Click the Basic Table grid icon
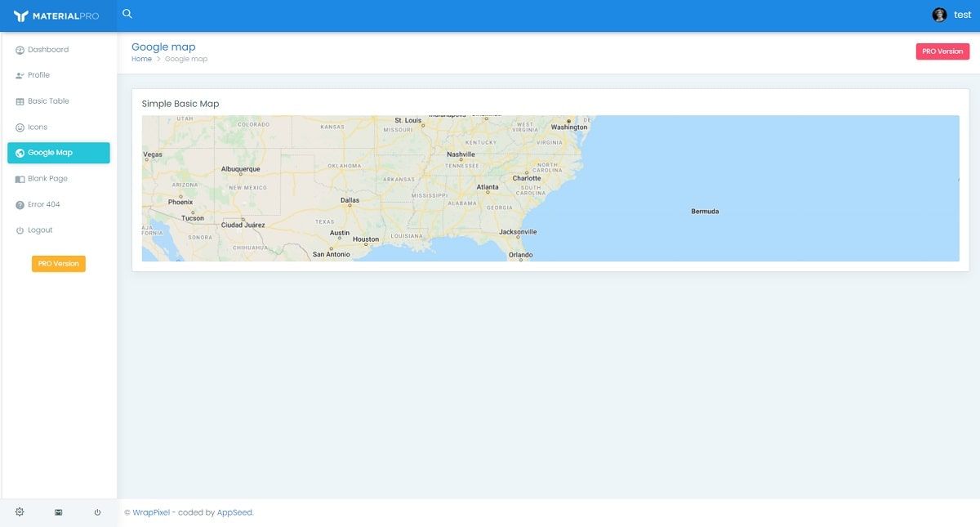Image resolution: width=980 pixels, height=527 pixels. (x=20, y=101)
